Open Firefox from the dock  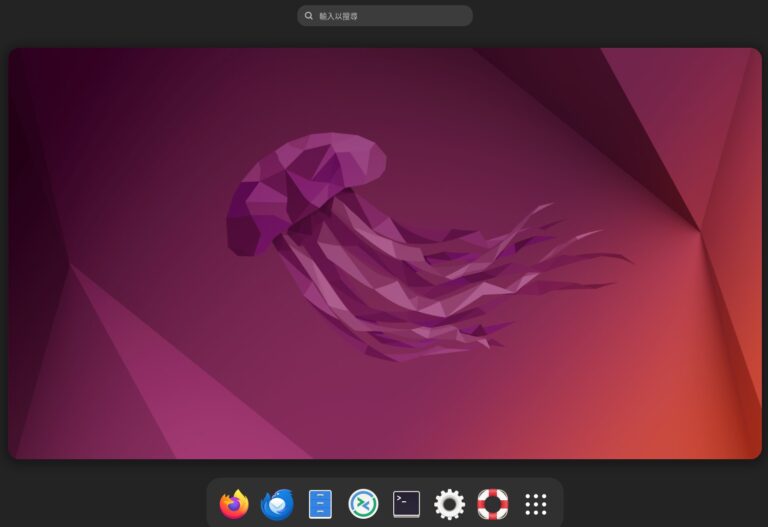point(234,504)
